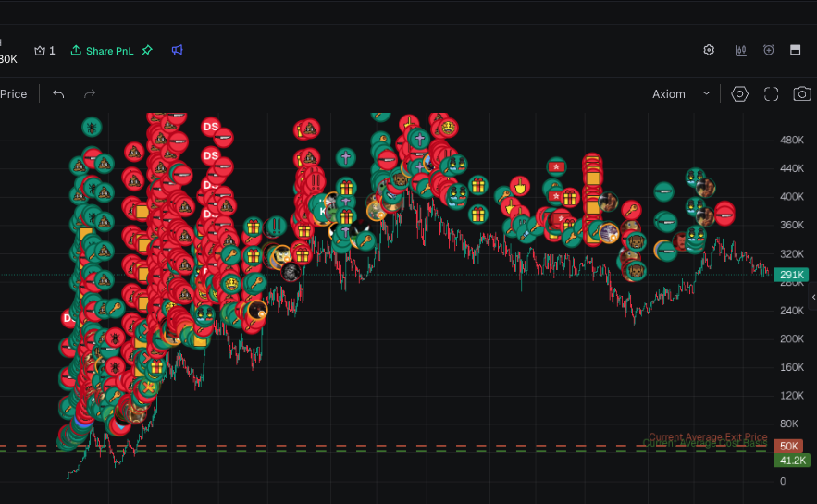
Task: Click the green 41.2K cost basis tag
Action: (792, 461)
